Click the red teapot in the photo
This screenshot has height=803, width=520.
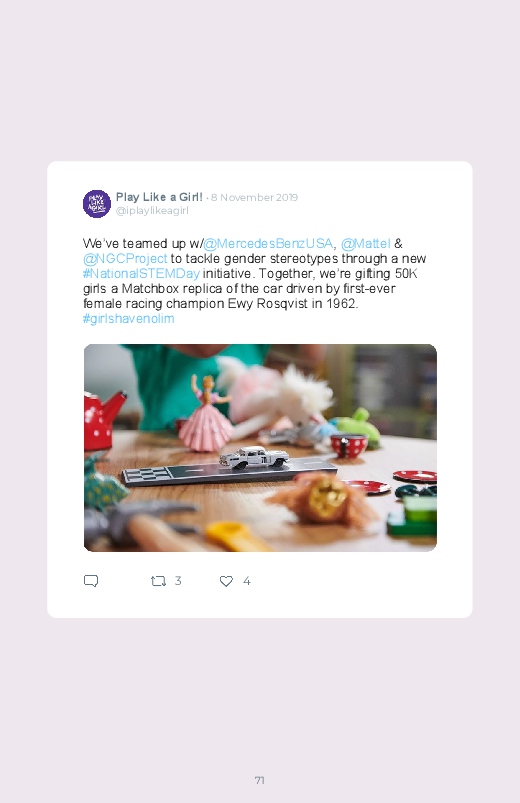(103, 418)
